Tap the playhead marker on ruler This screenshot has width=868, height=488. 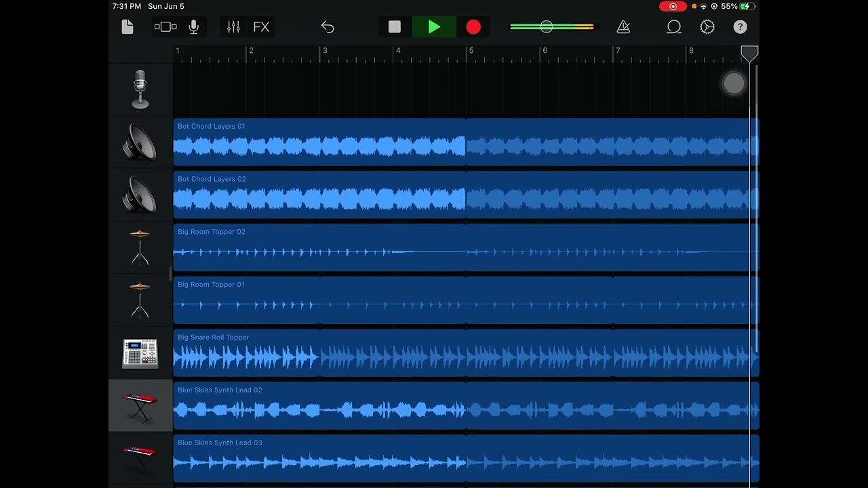click(749, 54)
